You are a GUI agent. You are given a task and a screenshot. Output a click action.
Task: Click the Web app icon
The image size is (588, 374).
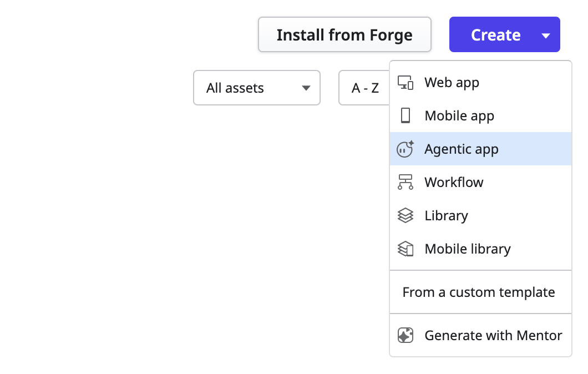click(x=405, y=83)
